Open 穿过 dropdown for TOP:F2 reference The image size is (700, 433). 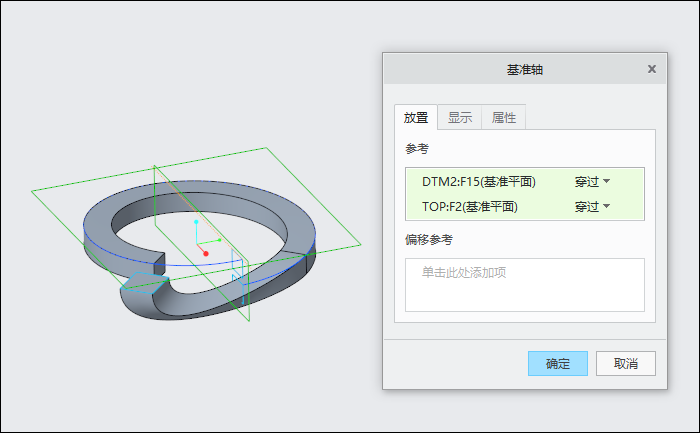point(592,206)
